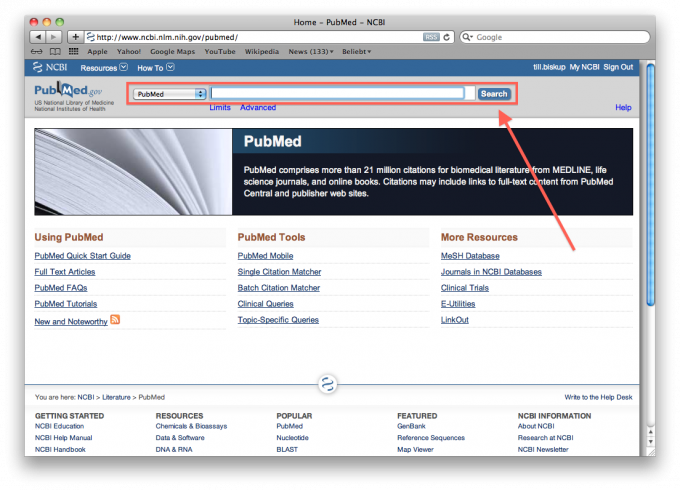Open Single Citation Matcher
Screen dimensions: 680x490
click(x=279, y=272)
